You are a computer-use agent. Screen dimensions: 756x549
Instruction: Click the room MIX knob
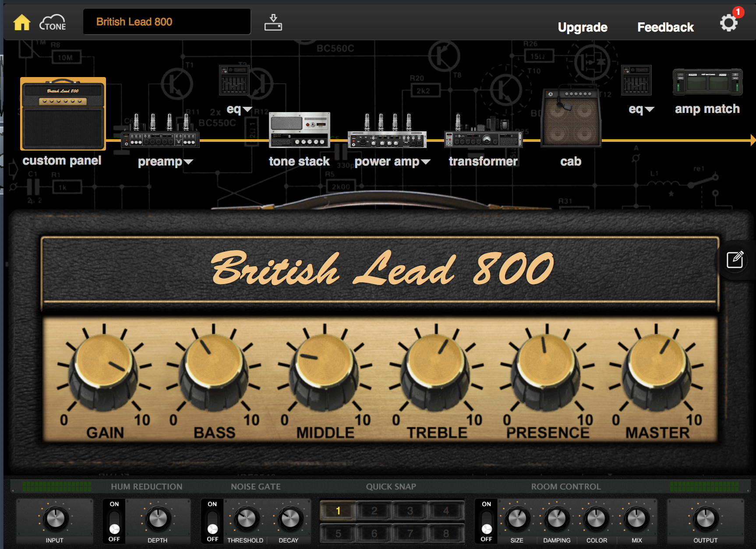(x=636, y=518)
